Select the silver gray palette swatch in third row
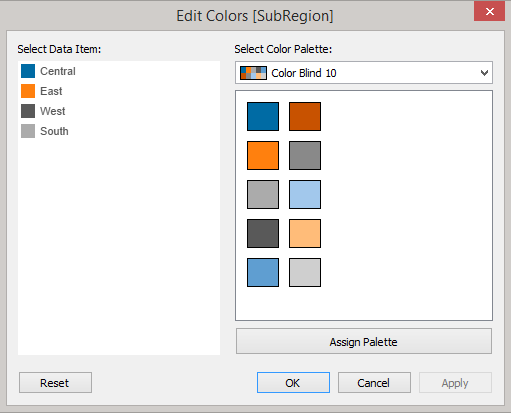The width and height of the screenshot is (511, 413). [263, 194]
